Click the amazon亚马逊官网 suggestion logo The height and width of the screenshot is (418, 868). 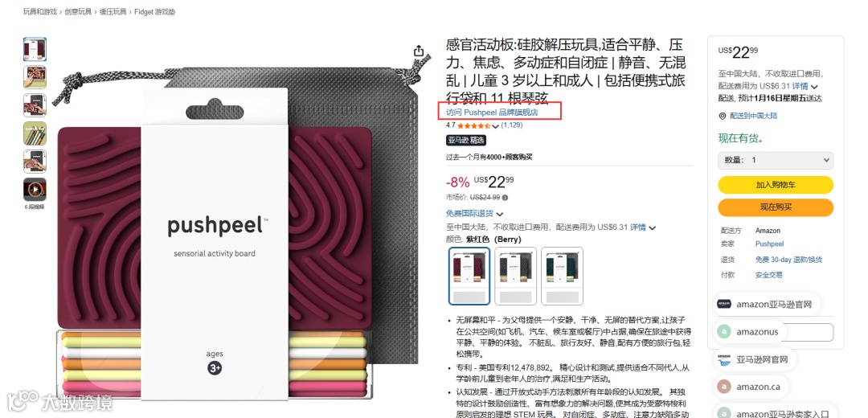[x=724, y=304]
